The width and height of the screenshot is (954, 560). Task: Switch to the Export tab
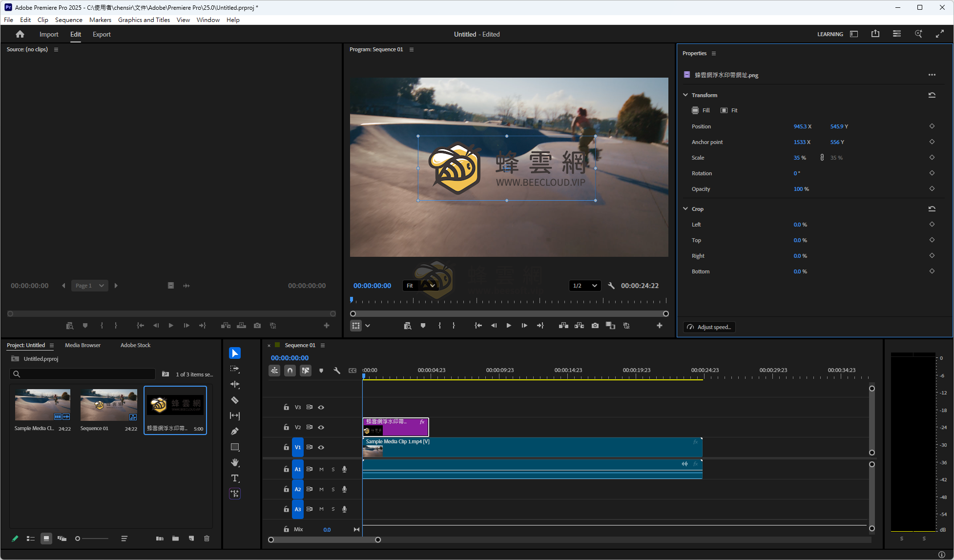coord(102,34)
